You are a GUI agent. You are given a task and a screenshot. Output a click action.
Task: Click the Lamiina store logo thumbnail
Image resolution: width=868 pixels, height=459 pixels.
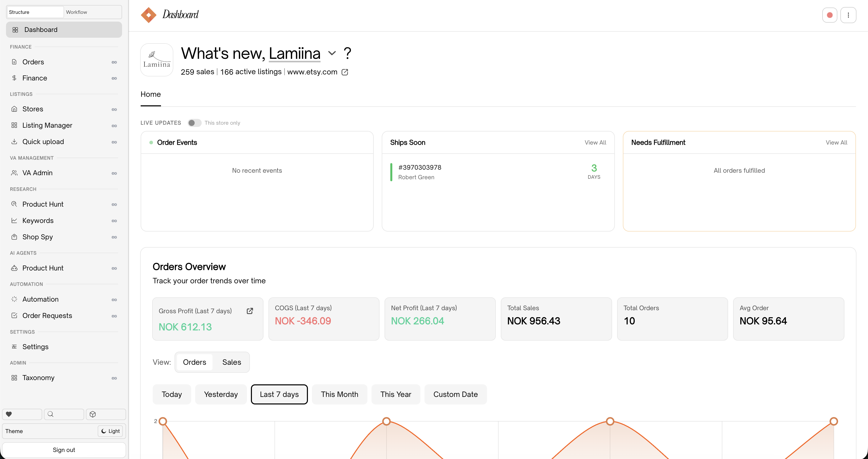pos(157,60)
